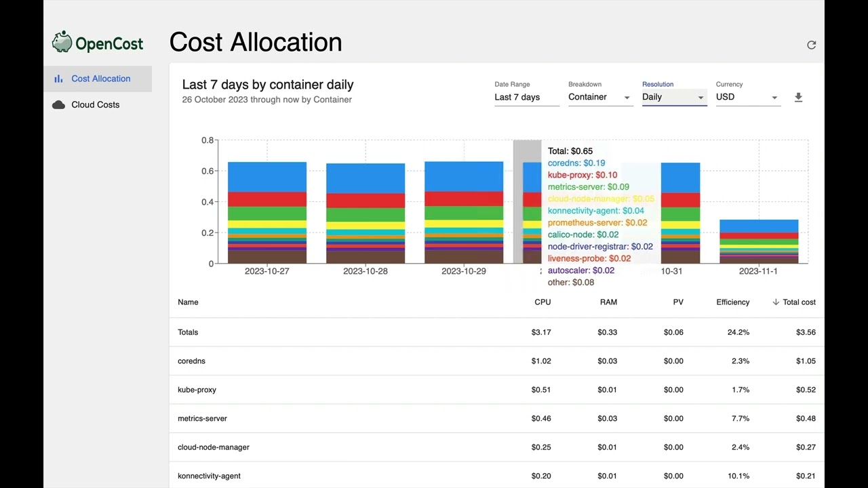Open the Resolution Daily dropdown
This screenshot has width=868, height=488.
(x=674, y=97)
